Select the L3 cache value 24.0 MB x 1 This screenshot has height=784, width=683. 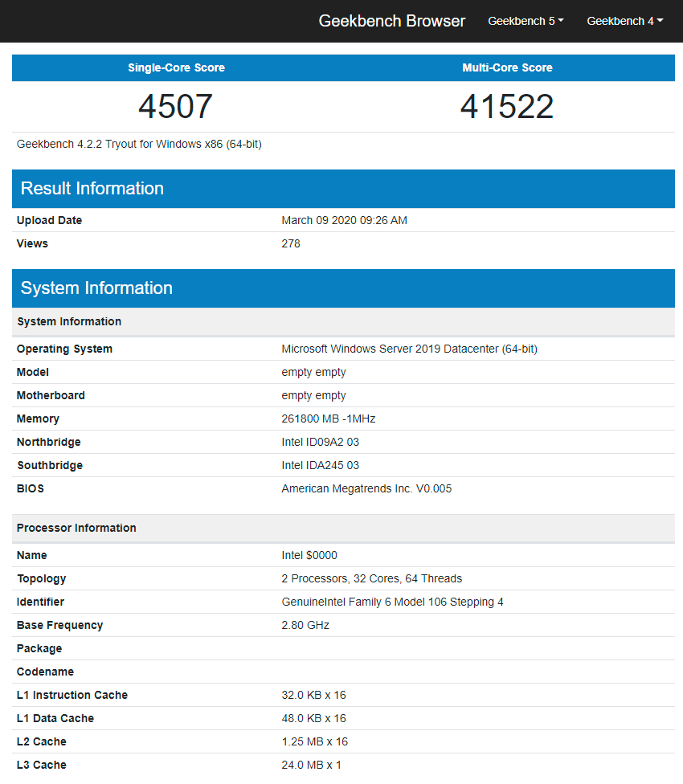(311, 765)
